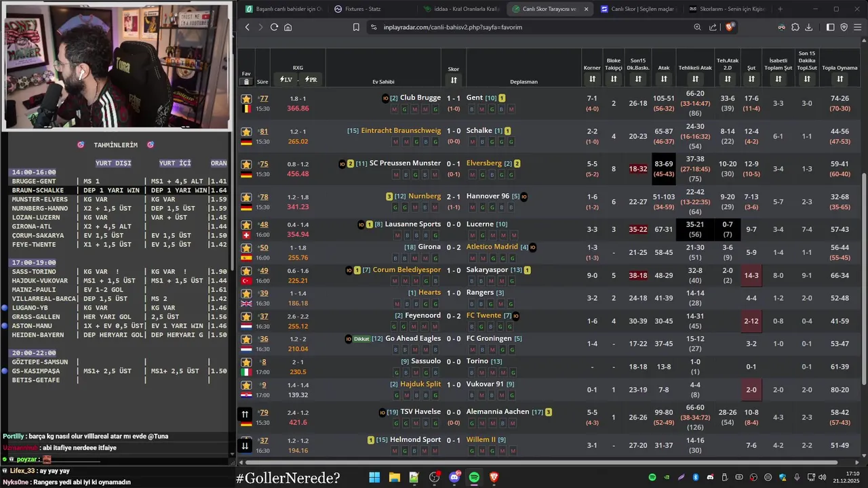This screenshot has height=488, width=868.
Task: Toggle favorite star for SC Preussen Munster
Action: [246, 165]
